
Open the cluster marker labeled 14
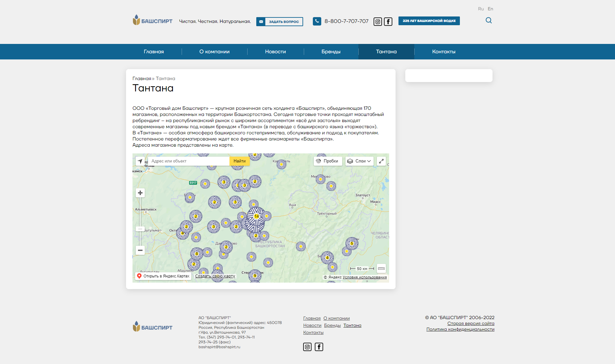tap(256, 216)
